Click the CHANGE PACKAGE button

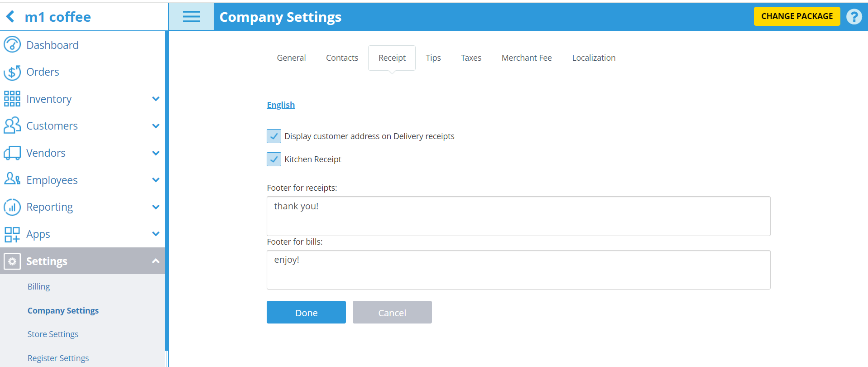click(x=797, y=16)
